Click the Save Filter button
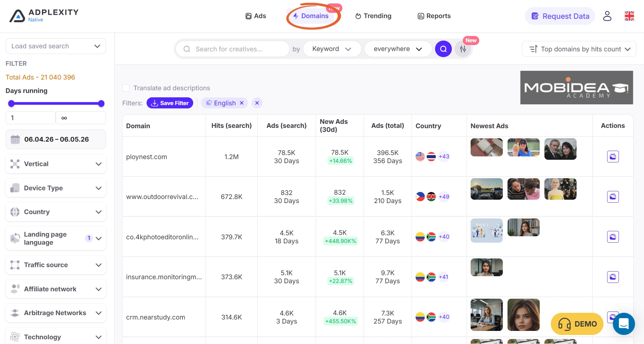 [x=170, y=103]
